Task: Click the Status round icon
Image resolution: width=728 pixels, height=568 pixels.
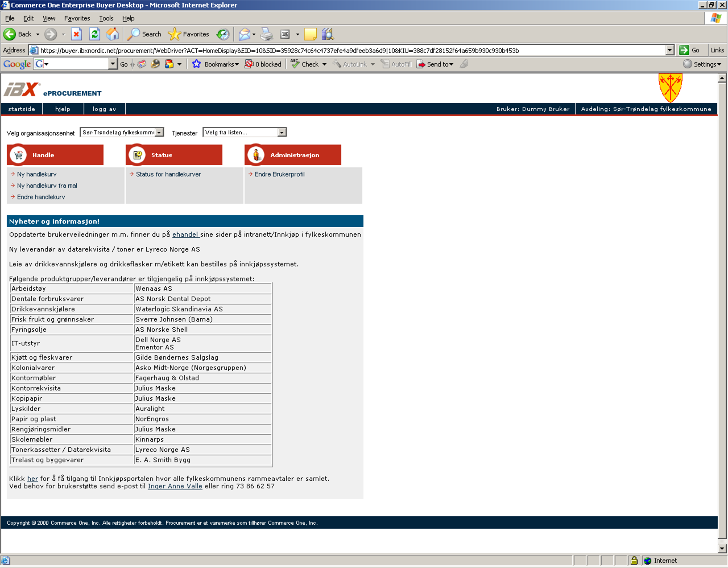Action: pos(137,155)
